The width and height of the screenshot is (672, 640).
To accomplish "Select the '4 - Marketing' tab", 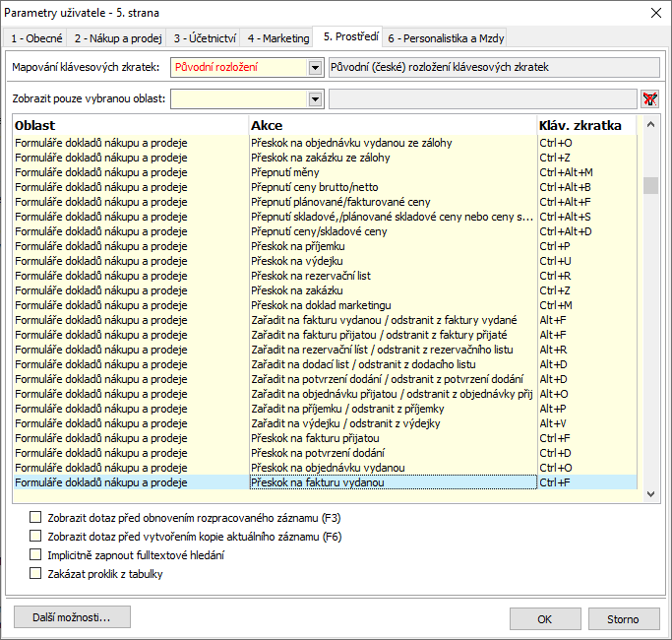I will [277, 38].
